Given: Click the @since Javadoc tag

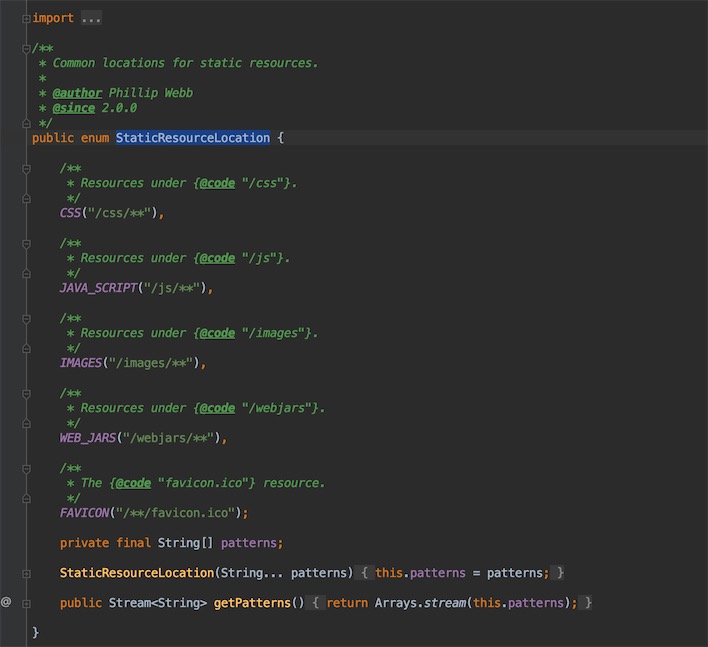Looking at the screenshot, I should coord(74,108).
